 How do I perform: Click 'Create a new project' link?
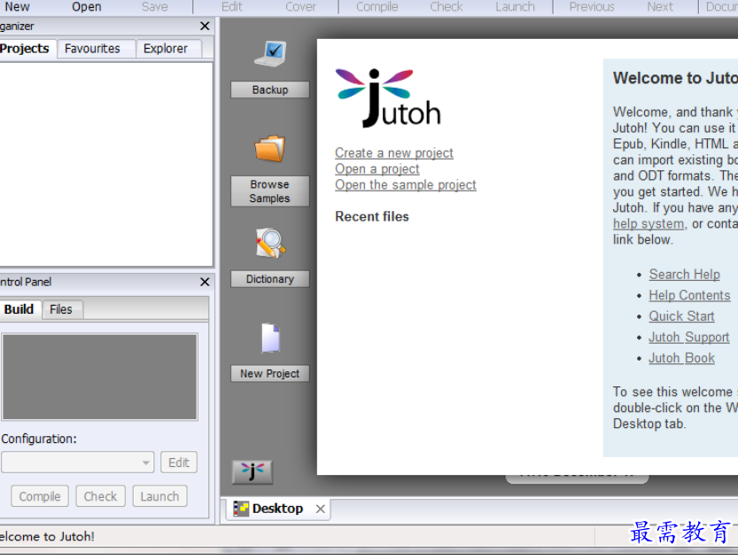click(x=394, y=153)
